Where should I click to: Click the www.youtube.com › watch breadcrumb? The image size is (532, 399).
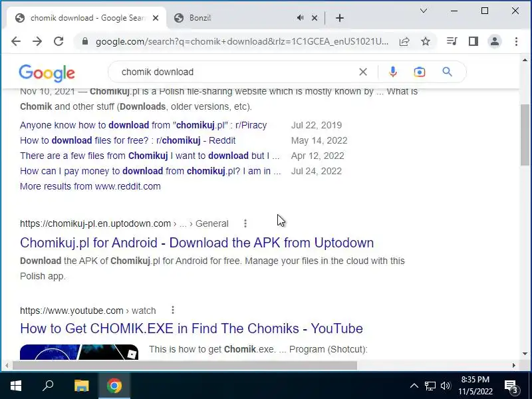tap(88, 311)
